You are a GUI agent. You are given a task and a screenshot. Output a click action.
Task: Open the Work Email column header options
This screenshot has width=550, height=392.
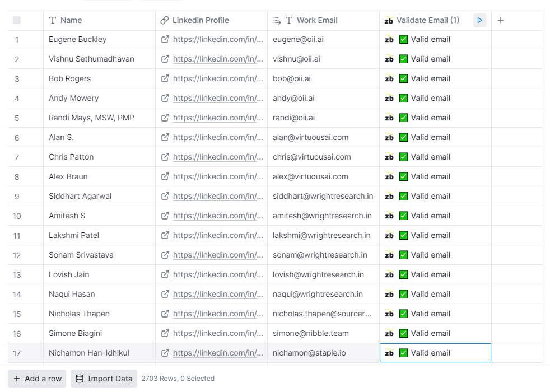coord(316,20)
